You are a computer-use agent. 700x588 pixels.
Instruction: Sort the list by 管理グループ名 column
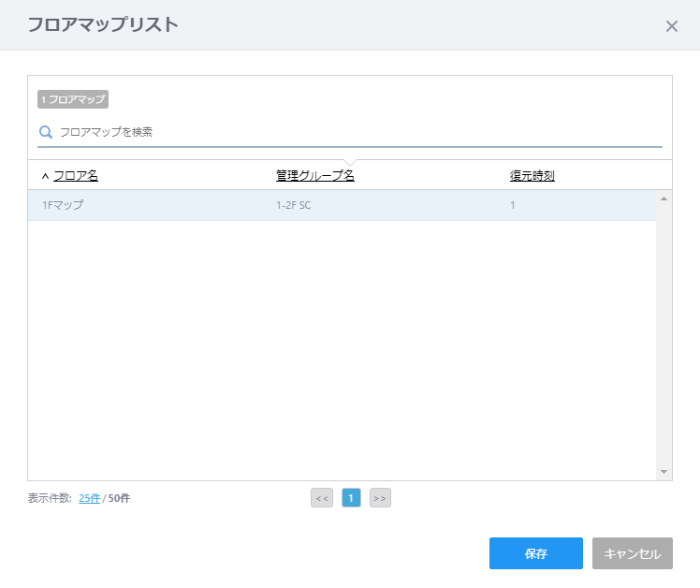pyautogui.click(x=314, y=175)
